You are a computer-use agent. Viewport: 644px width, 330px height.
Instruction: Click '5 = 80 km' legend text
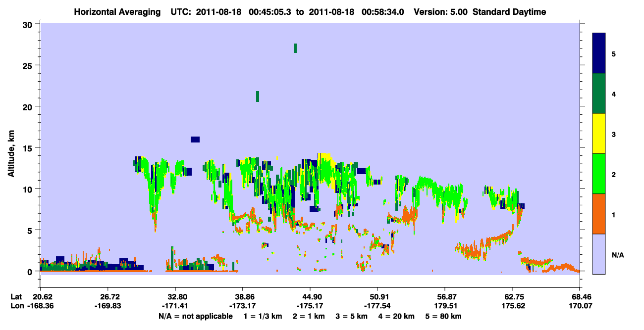pos(444,316)
